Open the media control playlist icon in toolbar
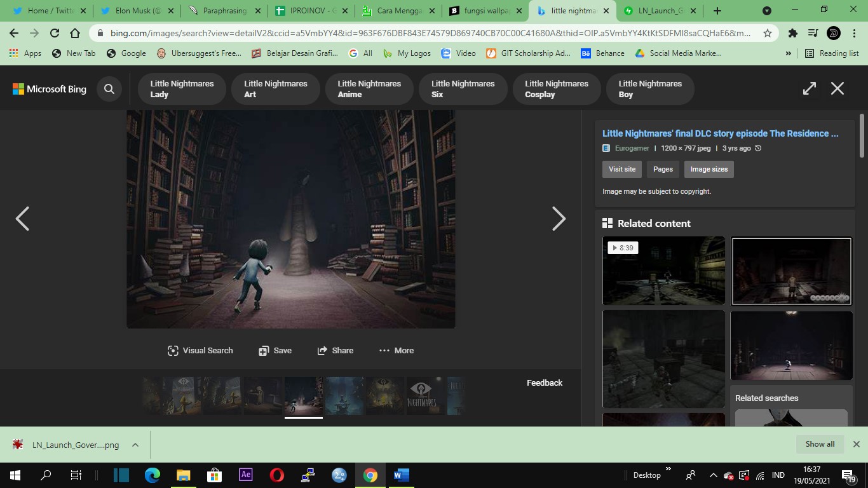 point(813,33)
